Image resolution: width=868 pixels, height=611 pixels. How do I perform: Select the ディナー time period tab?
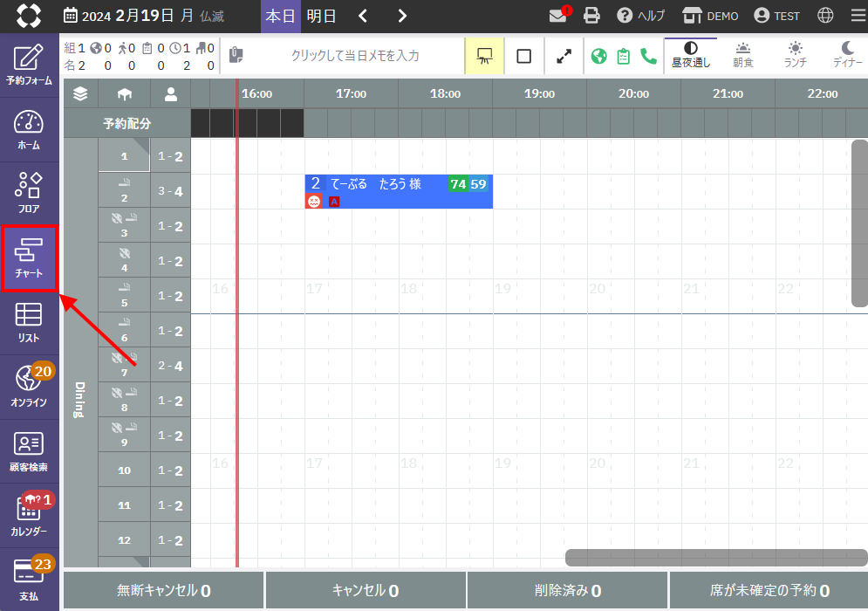[x=847, y=54]
